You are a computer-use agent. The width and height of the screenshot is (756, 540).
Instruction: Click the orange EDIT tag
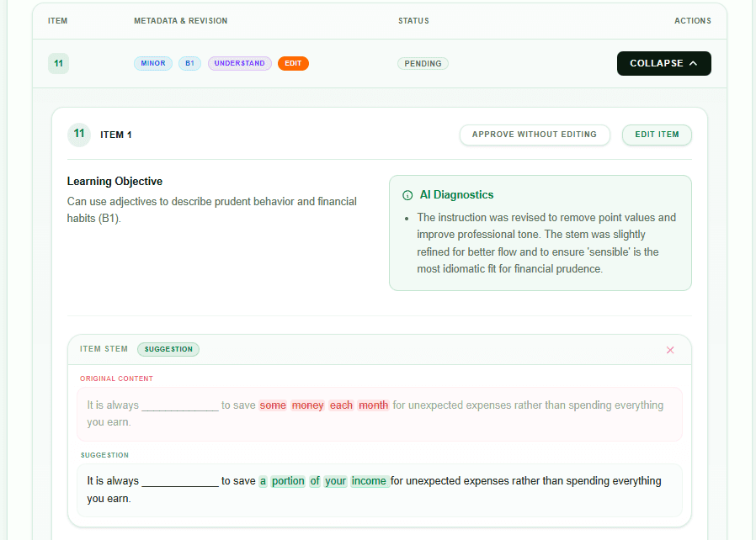(293, 63)
